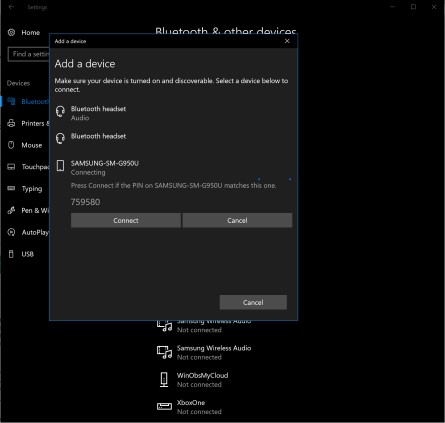Click the AutoPlay icon in the sidebar
Screen dimensions: 445x423
[11, 232]
